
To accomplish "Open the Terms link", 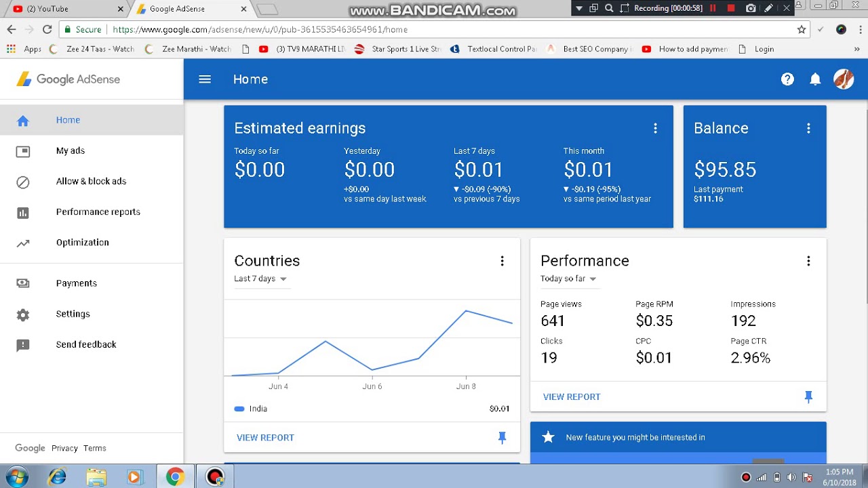I will click(x=95, y=448).
